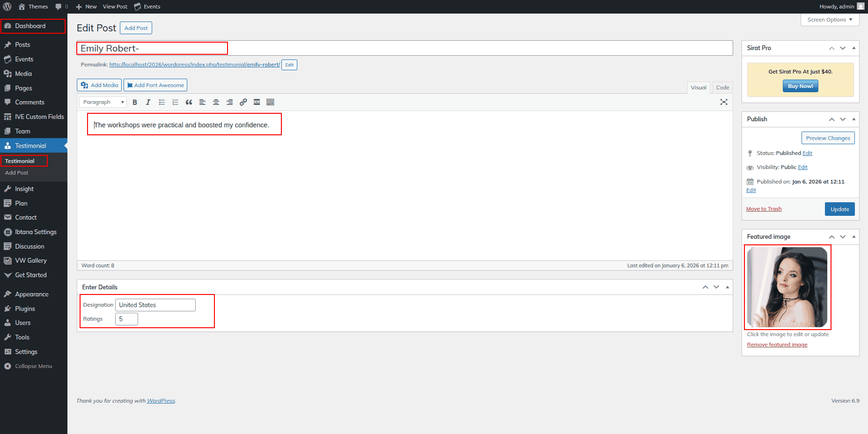The image size is (868, 434).
Task: Apply italic formatting in editor toolbar
Action: (x=148, y=102)
